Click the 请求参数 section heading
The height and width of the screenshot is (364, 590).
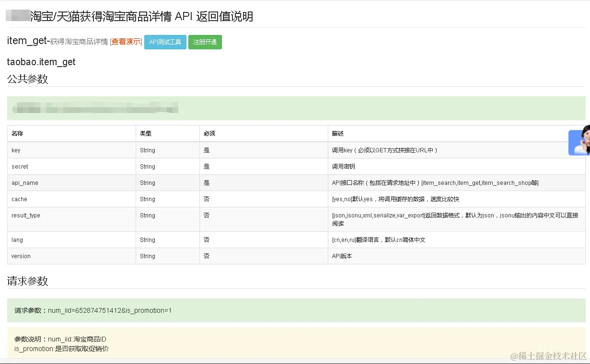coord(28,281)
